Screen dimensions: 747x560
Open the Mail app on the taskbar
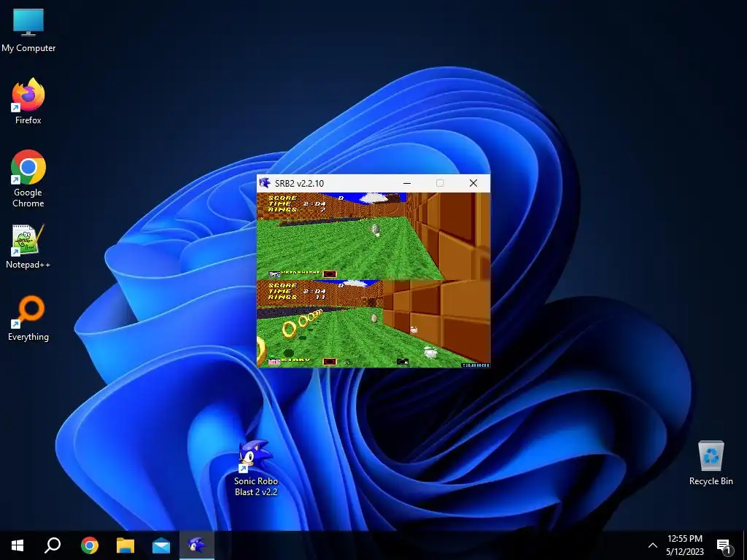coord(161,545)
